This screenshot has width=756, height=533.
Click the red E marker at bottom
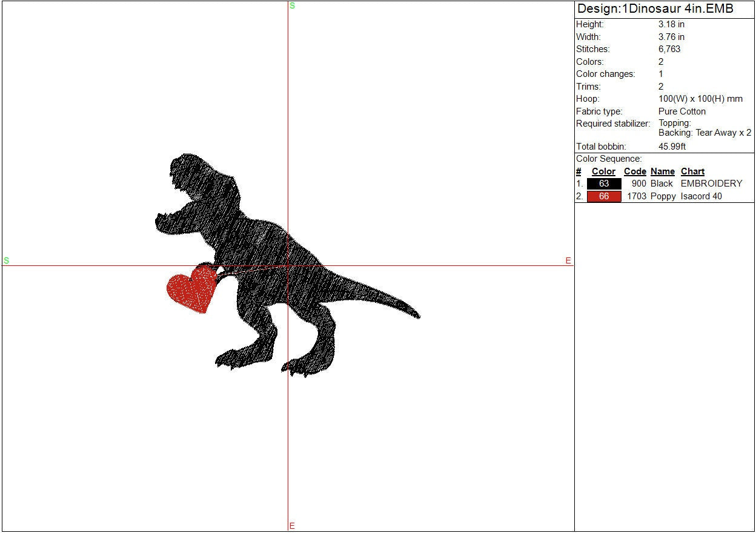tap(292, 526)
